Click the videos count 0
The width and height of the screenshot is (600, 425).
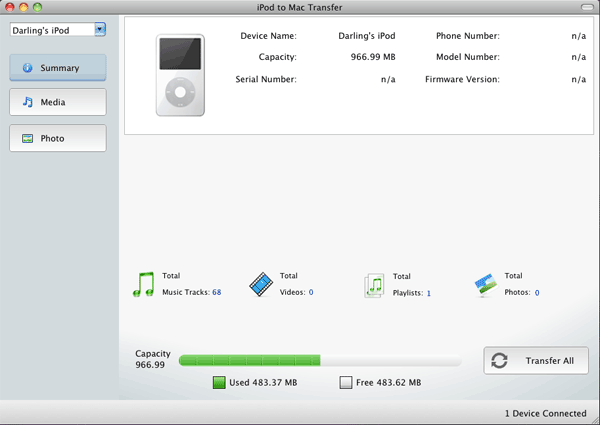pyautogui.click(x=311, y=292)
